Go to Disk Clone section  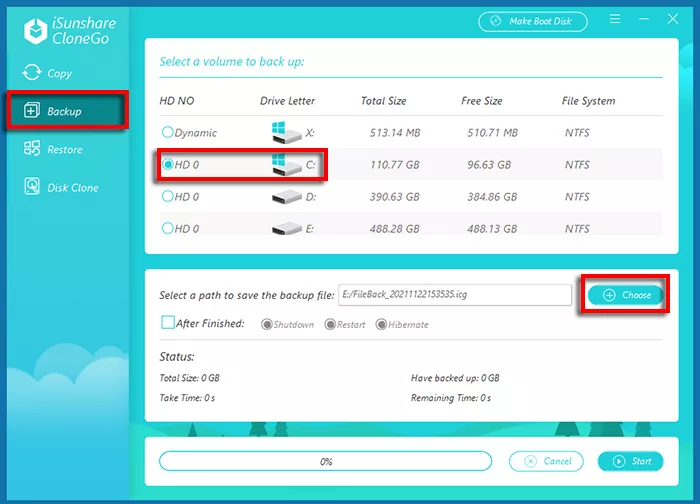click(61, 187)
